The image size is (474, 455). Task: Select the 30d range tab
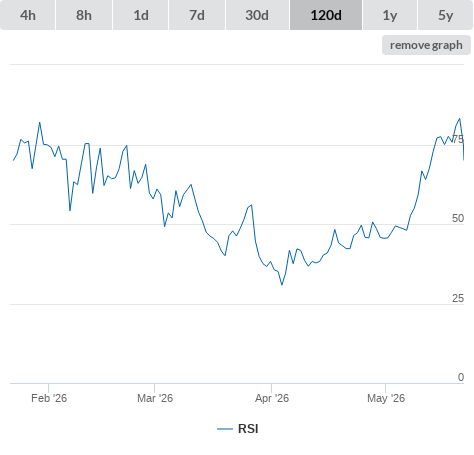(x=257, y=15)
